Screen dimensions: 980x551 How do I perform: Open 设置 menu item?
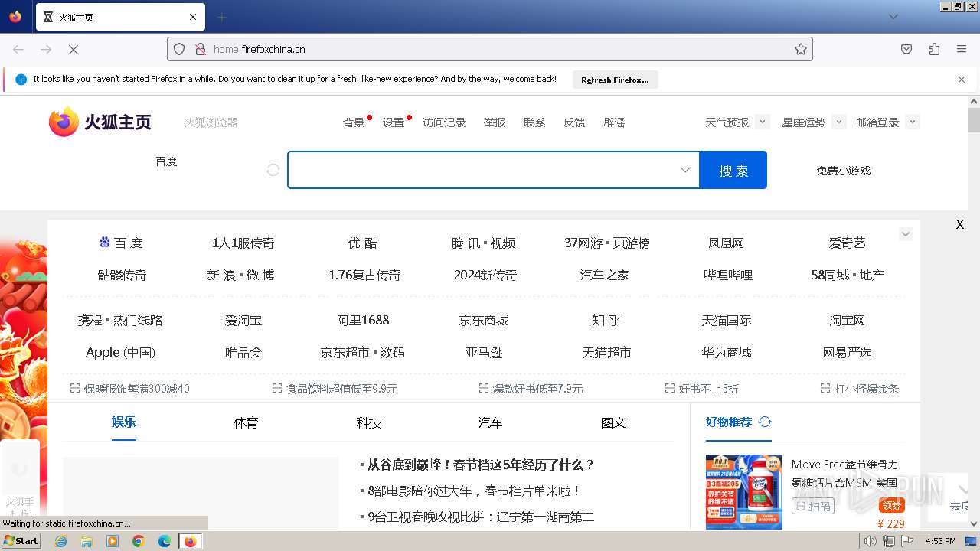pos(394,122)
